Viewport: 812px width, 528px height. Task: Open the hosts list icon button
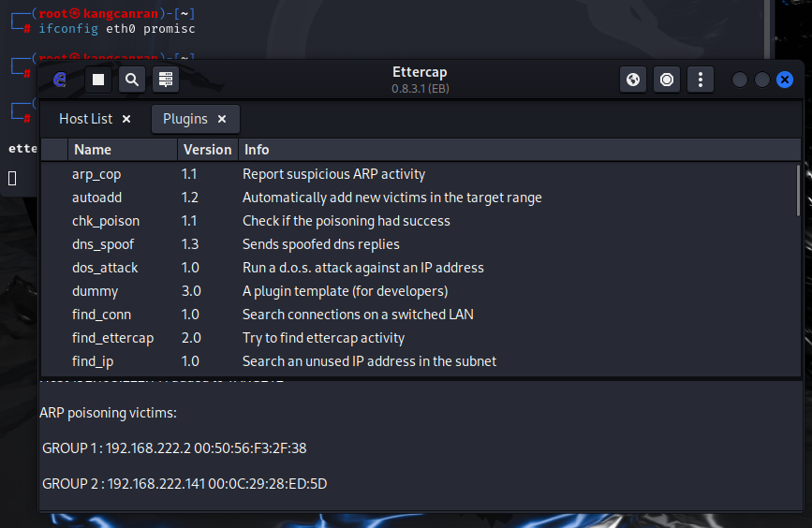pos(165,80)
